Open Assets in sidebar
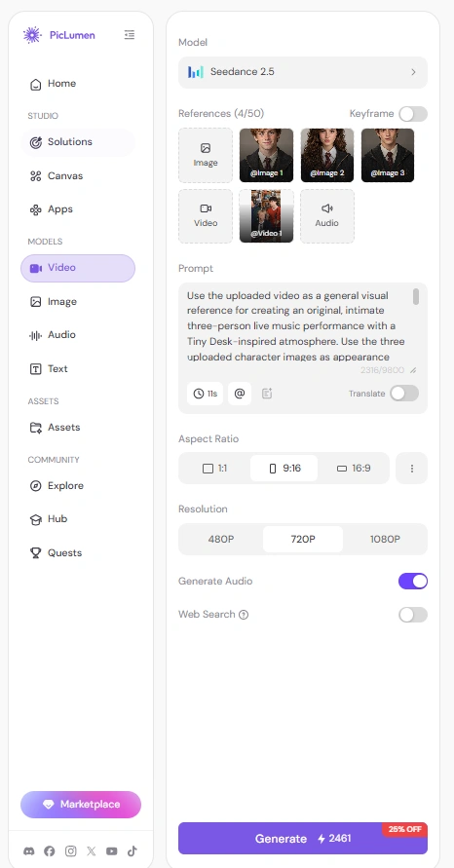Image resolution: width=454 pixels, height=868 pixels. [x=78, y=428]
